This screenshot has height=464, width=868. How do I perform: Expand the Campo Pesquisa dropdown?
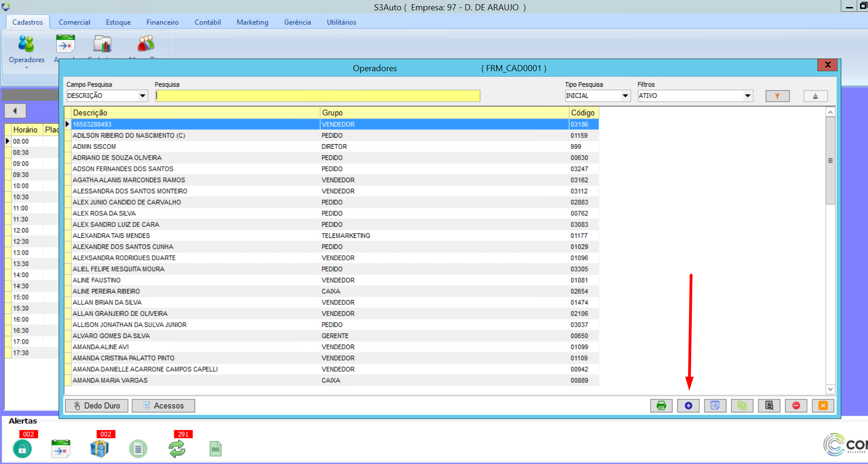[x=142, y=96]
